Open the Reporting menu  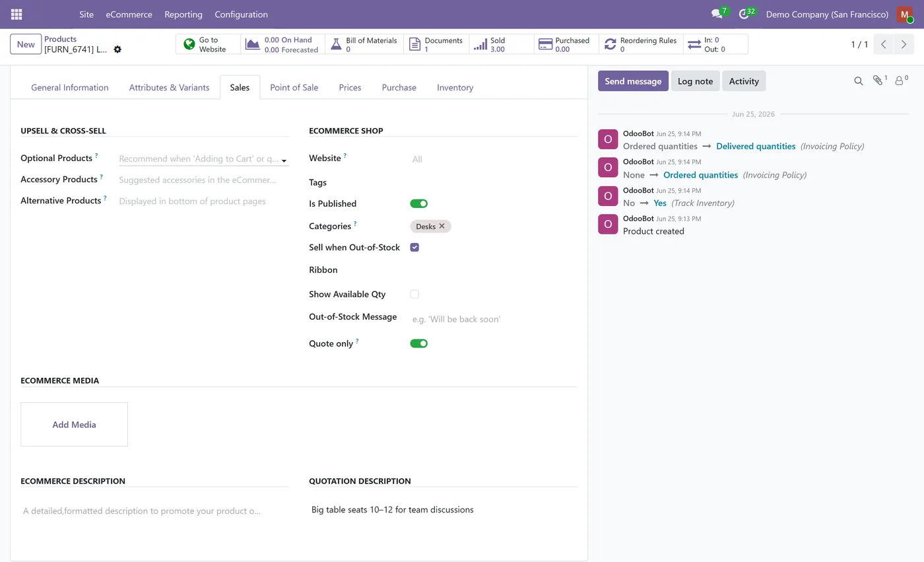coord(183,14)
